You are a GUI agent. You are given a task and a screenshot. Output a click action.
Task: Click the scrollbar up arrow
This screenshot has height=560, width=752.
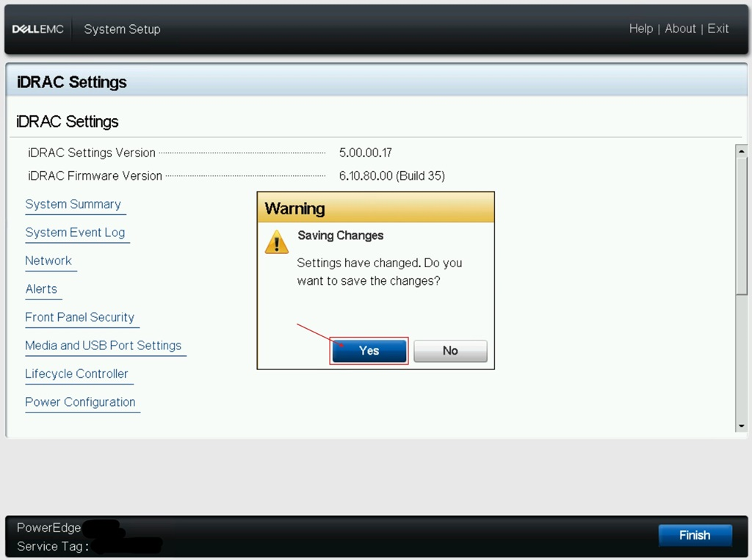click(x=742, y=151)
